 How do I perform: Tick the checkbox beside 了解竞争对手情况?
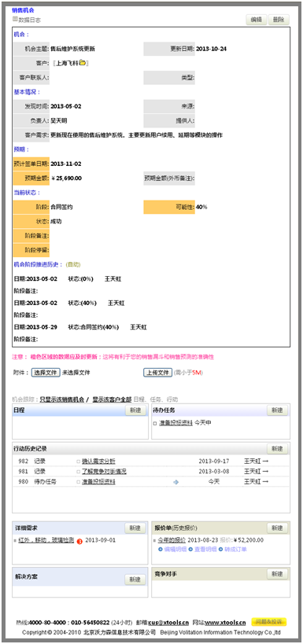[x=79, y=472]
